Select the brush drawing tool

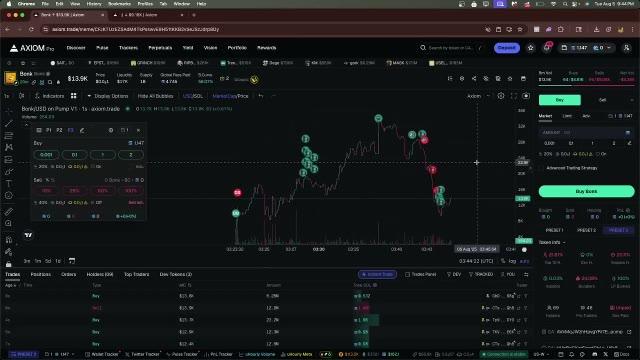(x=9, y=171)
